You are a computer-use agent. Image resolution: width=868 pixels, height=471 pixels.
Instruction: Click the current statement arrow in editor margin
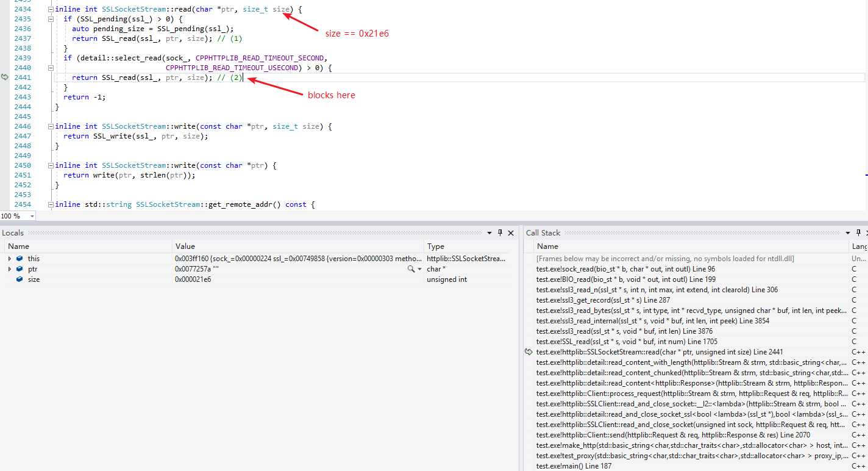(5, 77)
